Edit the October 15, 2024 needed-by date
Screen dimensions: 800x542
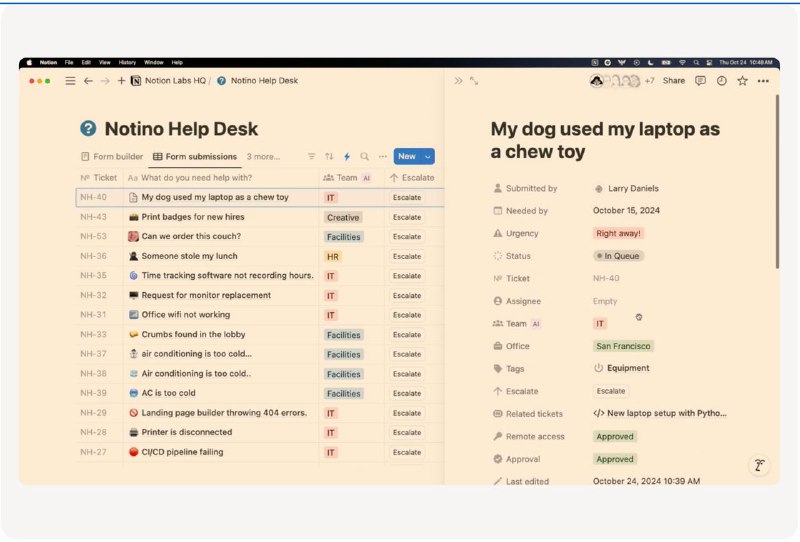[626, 210]
